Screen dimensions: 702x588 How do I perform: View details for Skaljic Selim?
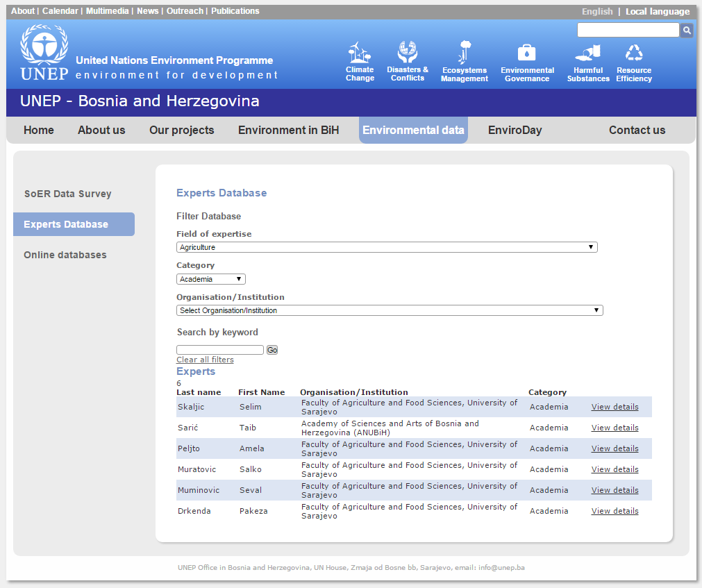coord(615,407)
